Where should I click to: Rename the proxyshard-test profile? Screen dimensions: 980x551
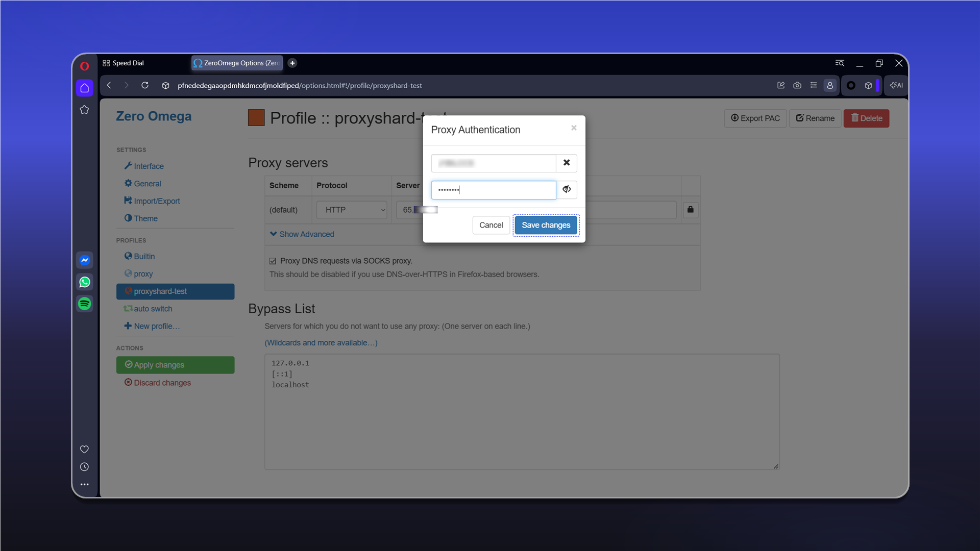pos(815,118)
